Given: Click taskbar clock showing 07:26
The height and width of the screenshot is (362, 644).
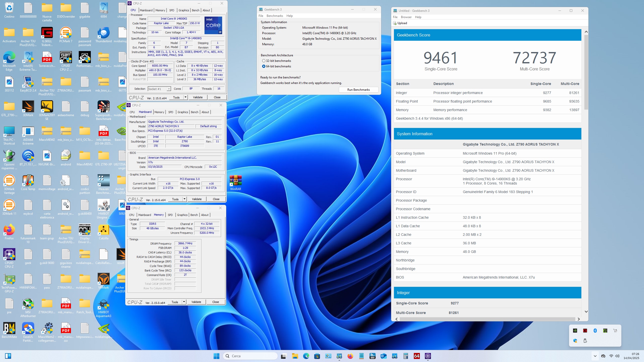Looking at the screenshot, I should tap(631, 356).
